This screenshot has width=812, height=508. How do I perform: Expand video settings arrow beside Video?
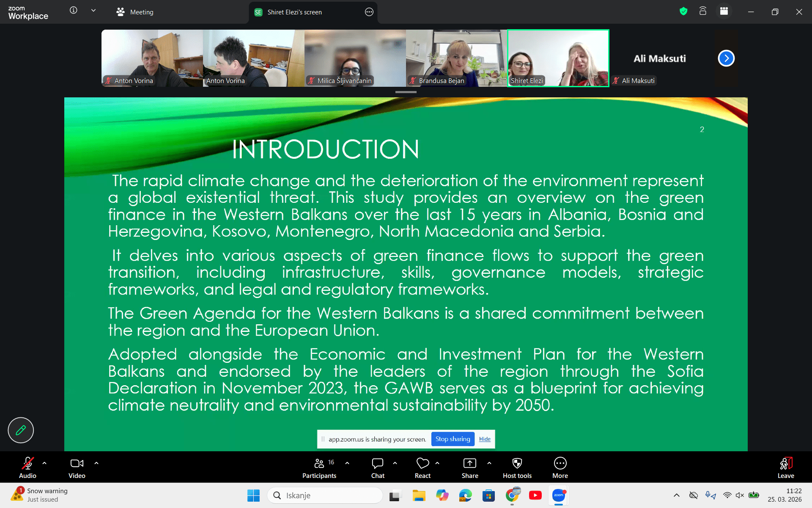pyautogui.click(x=96, y=463)
